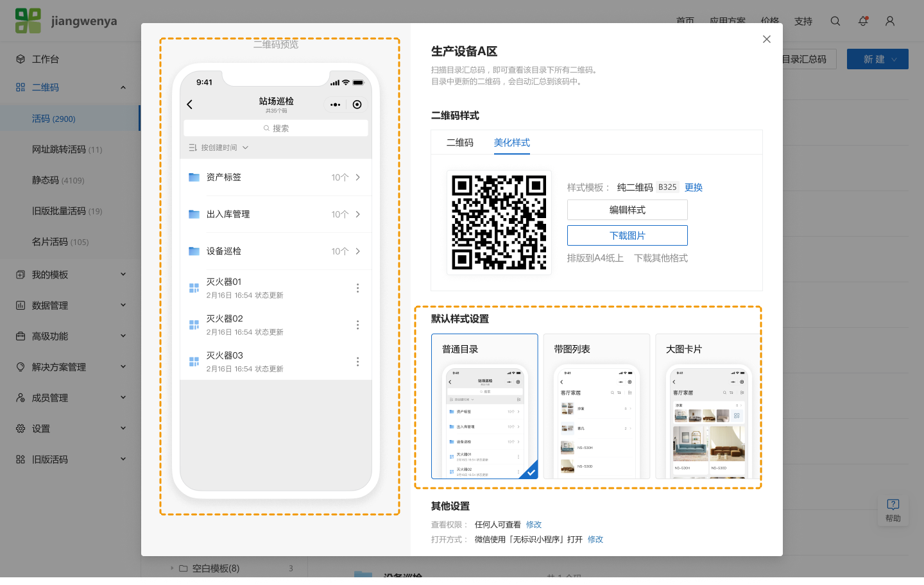Expand the 设置 sidebar section

(123, 428)
